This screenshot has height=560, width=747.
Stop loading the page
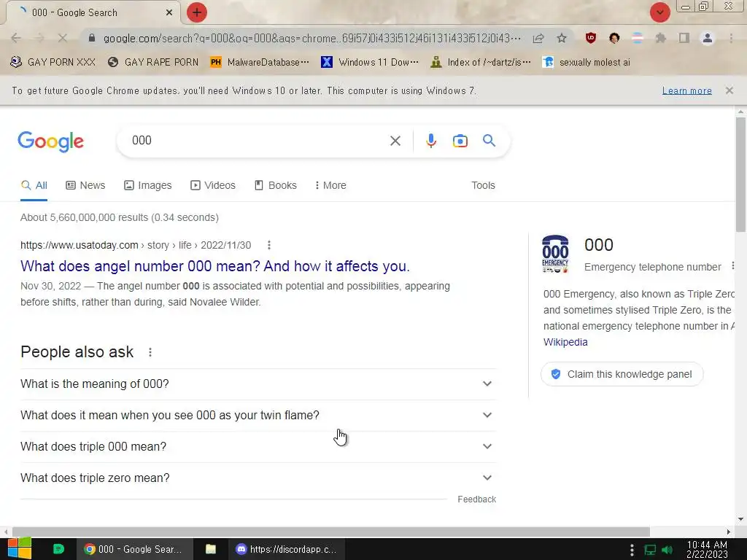[63, 38]
